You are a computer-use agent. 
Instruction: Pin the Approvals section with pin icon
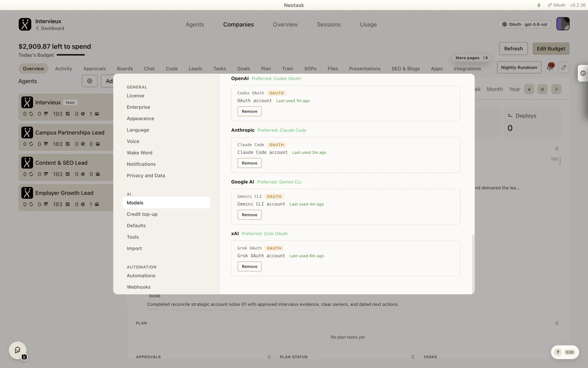click(x=269, y=357)
